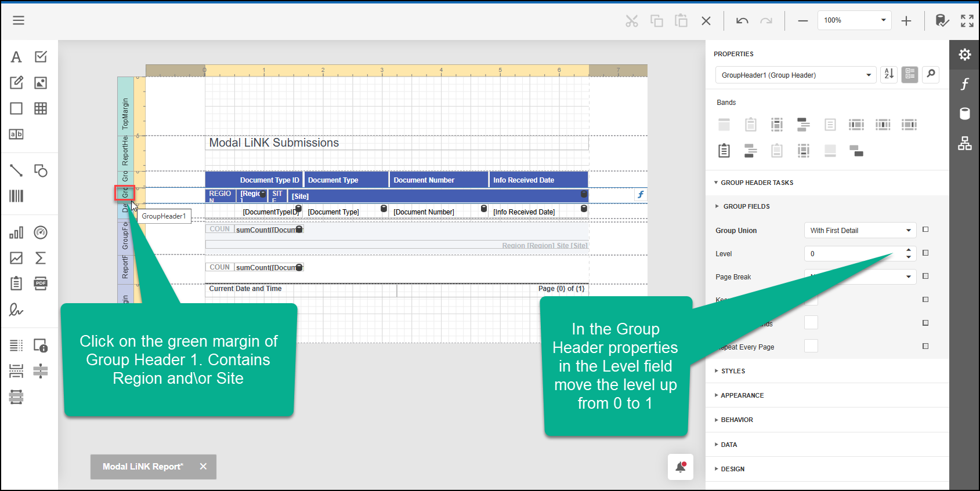This screenshot has height=491, width=980.
Task: Select the Shape tool
Action: pyautogui.click(x=41, y=170)
